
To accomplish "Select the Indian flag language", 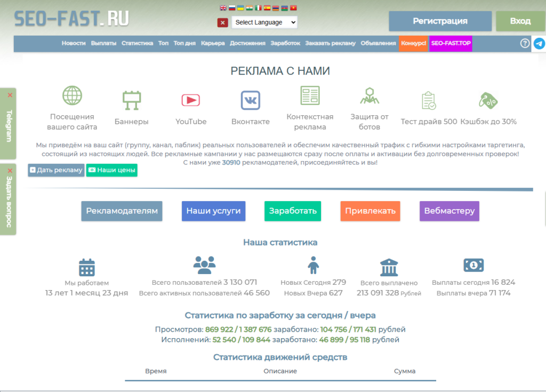I will tap(250, 8).
